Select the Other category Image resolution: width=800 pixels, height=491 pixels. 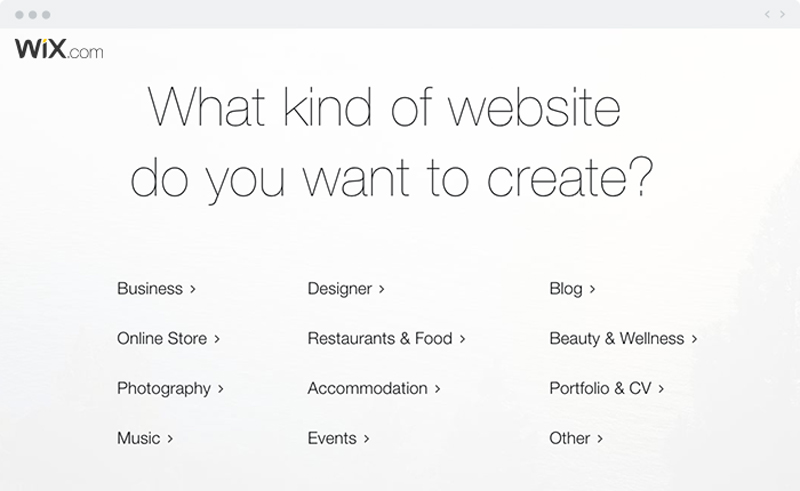point(569,438)
